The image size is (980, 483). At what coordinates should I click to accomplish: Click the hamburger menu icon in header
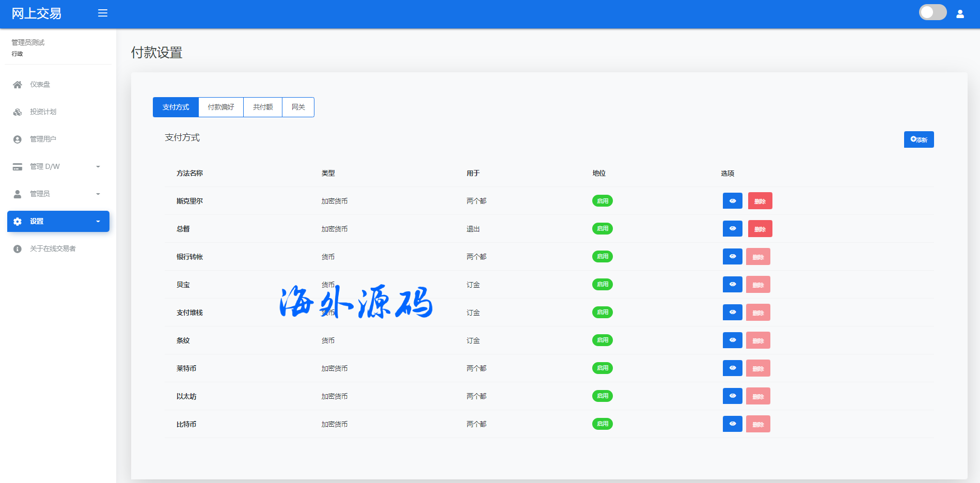103,13
